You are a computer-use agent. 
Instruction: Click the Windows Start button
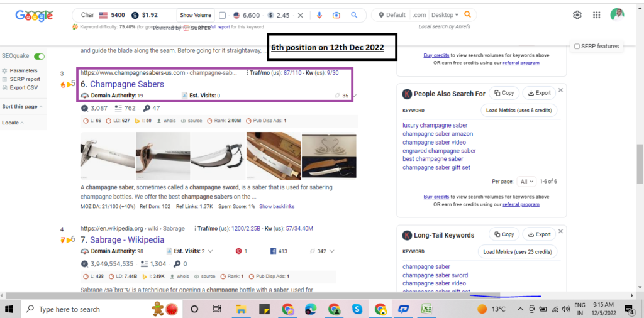coord(9,309)
